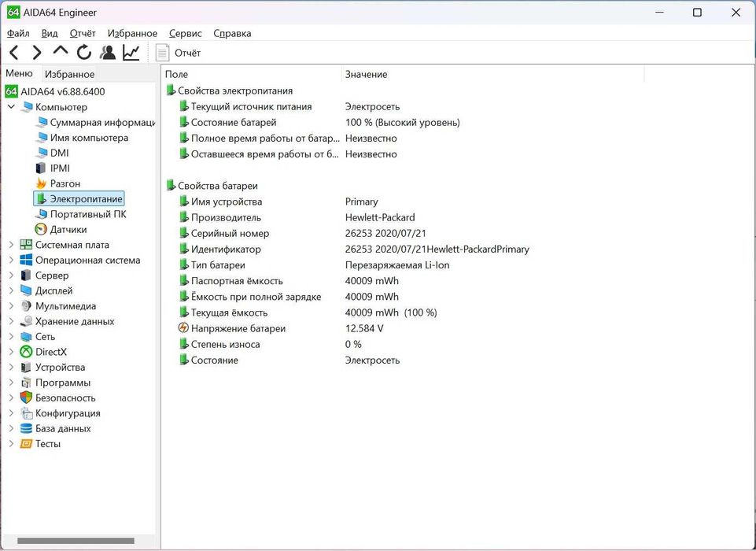This screenshot has height=551, width=756.
Task: Click the Свойства батареи group battery icon
Action: coord(170,185)
